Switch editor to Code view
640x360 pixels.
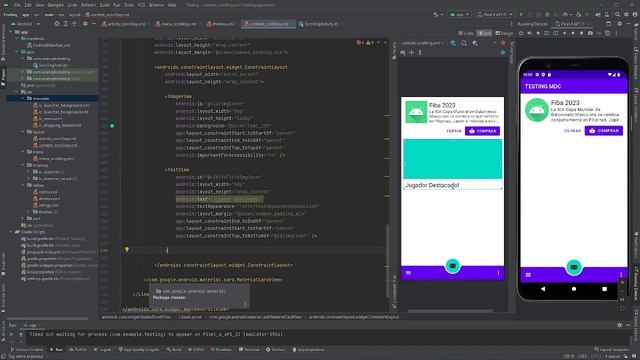pyautogui.click(x=466, y=33)
